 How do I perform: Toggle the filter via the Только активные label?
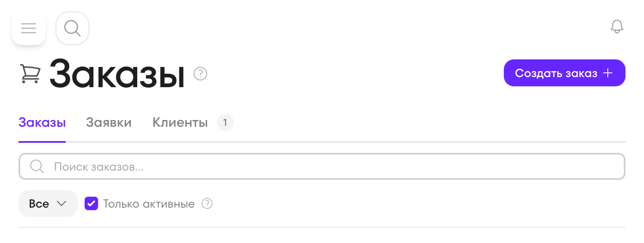pos(149,204)
